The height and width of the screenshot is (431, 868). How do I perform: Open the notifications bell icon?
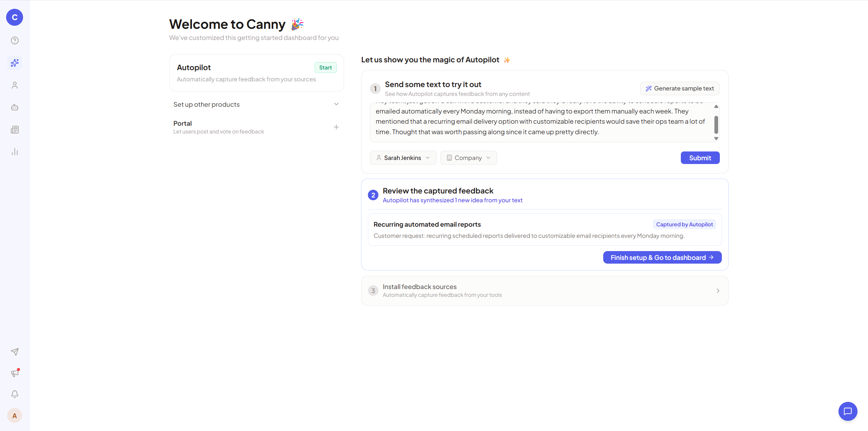tap(15, 394)
